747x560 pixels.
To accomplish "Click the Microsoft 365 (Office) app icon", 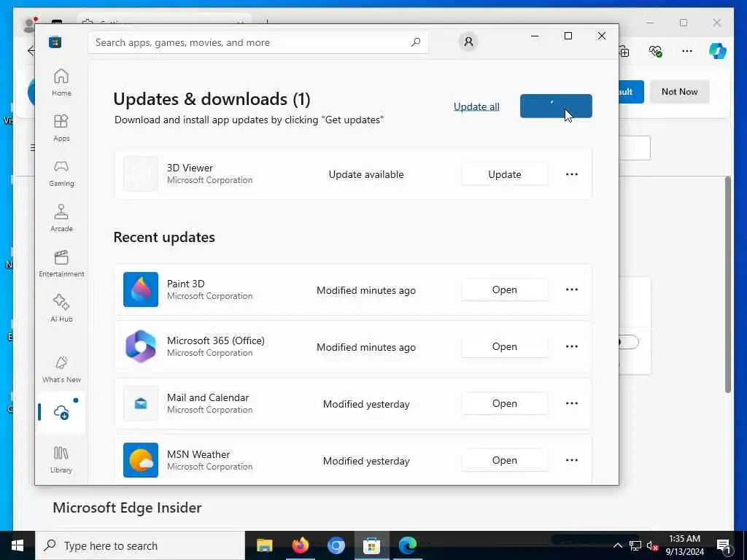I will tap(141, 346).
